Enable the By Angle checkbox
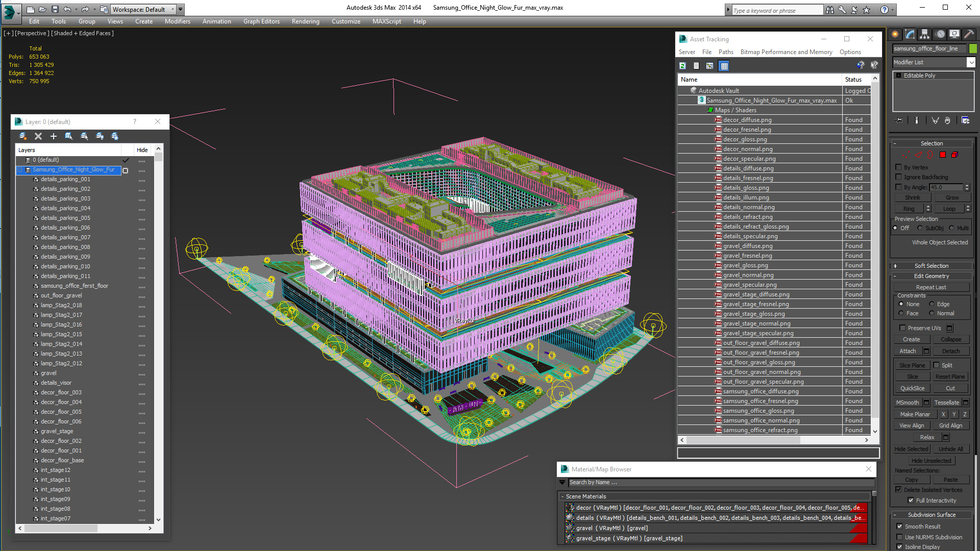Image resolution: width=980 pixels, height=551 pixels. pyautogui.click(x=898, y=187)
